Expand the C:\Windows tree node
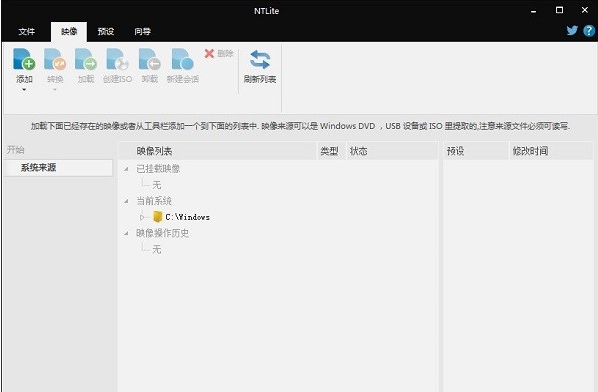The height and width of the screenshot is (392, 598). [142, 217]
